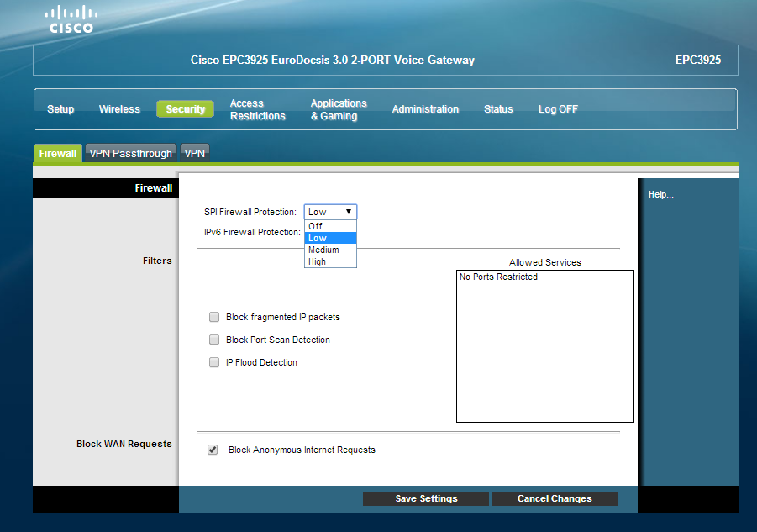Open the Status page
757x532 pixels.
tap(498, 109)
